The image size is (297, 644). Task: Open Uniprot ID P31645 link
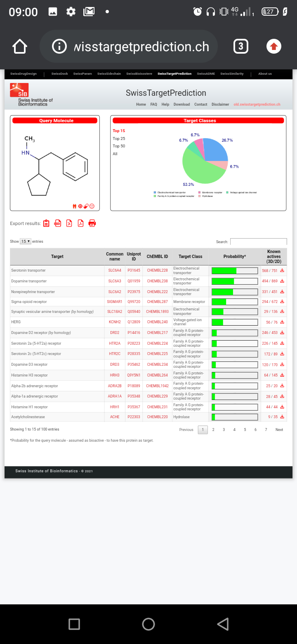click(x=134, y=270)
